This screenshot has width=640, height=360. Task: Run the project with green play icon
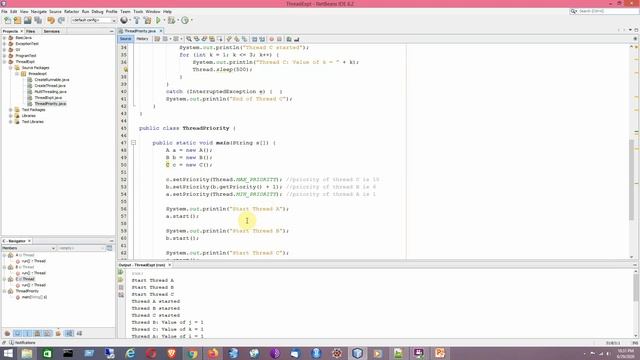(158, 20)
